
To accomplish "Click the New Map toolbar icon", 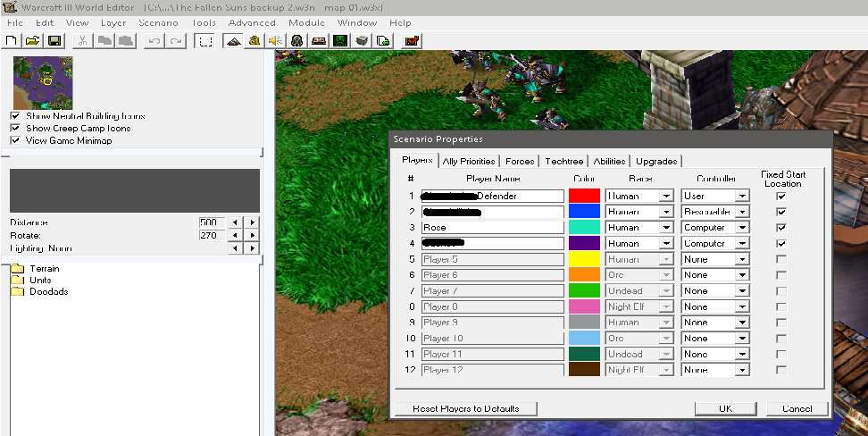I will [x=13, y=41].
